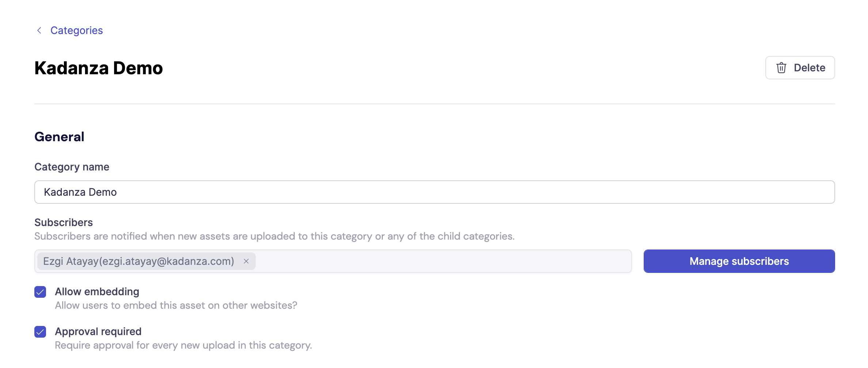Click the Subscribers section label
Screen dimensions: 868x368
point(63,222)
